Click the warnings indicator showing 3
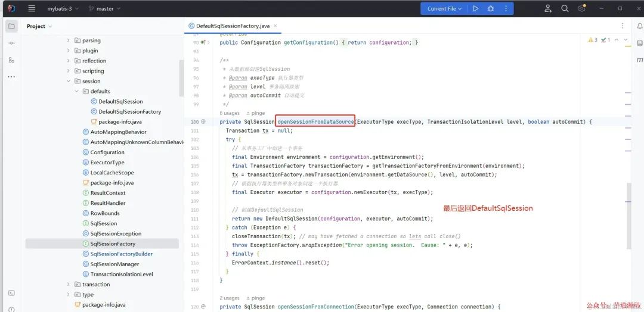Viewport: 644px width, 312px height. pyautogui.click(x=593, y=40)
